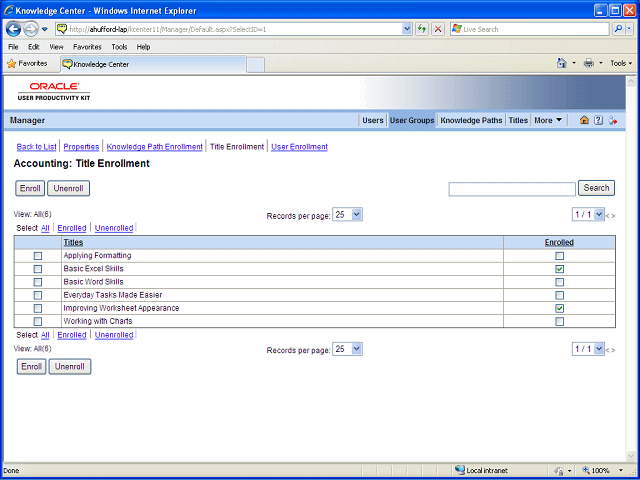
Task: Open bottom Records per page dropdown
Action: pos(347,349)
